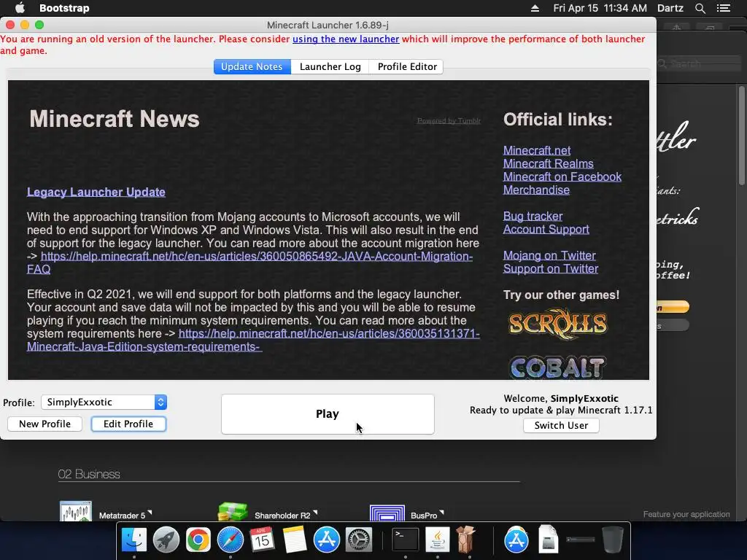
Task: Click the Scrolls game logo
Action: tap(557, 324)
